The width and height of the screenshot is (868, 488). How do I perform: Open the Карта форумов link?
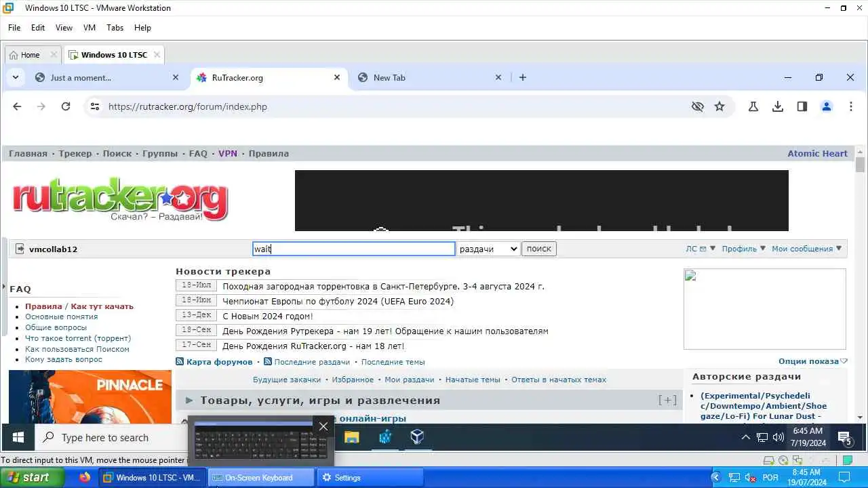[x=219, y=362]
